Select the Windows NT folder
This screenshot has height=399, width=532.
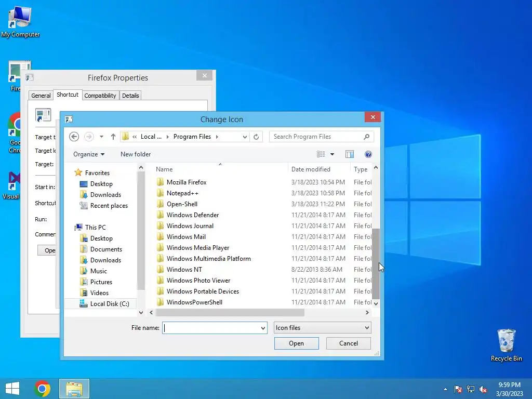(184, 270)
